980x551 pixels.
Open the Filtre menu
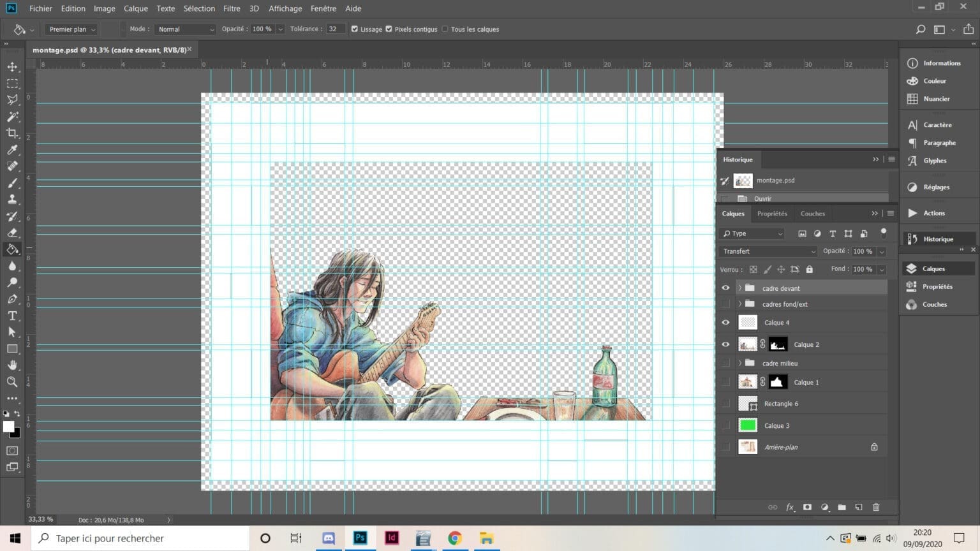pyautogui.click(x=232, y=8)
